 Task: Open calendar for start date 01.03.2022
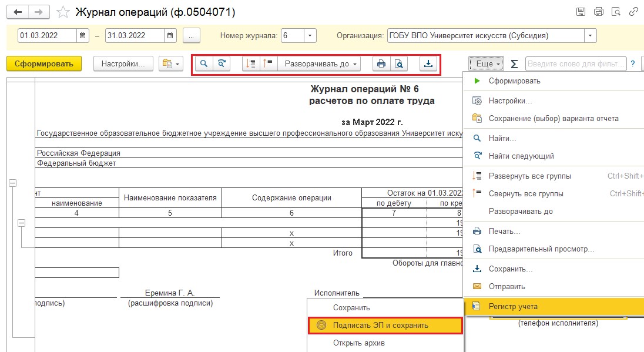[82, 36]
